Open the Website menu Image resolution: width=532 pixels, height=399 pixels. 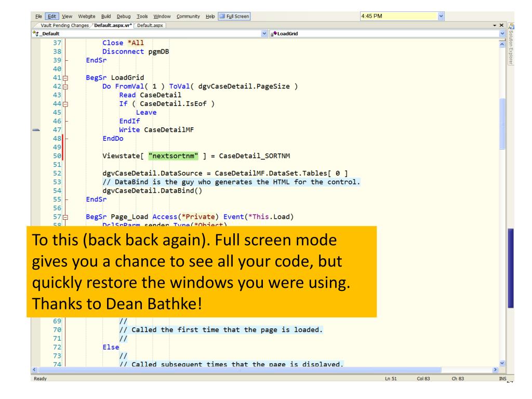coord(87,16)
